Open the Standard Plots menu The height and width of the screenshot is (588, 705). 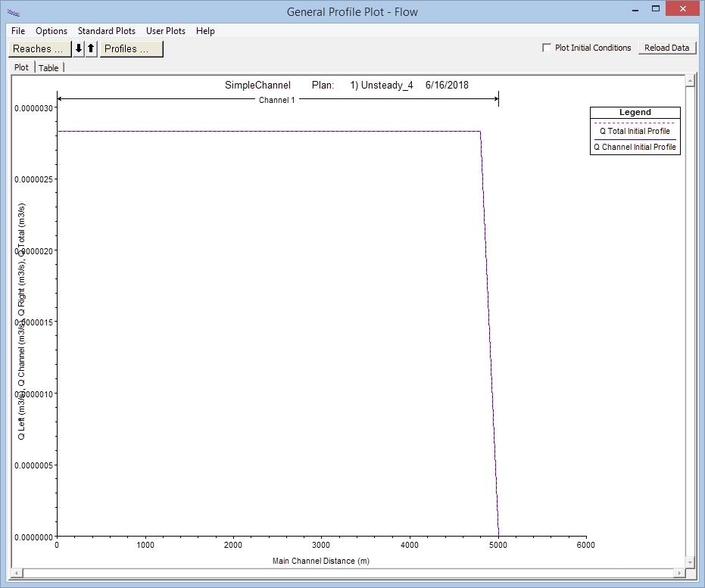click(x=107, y=31)
